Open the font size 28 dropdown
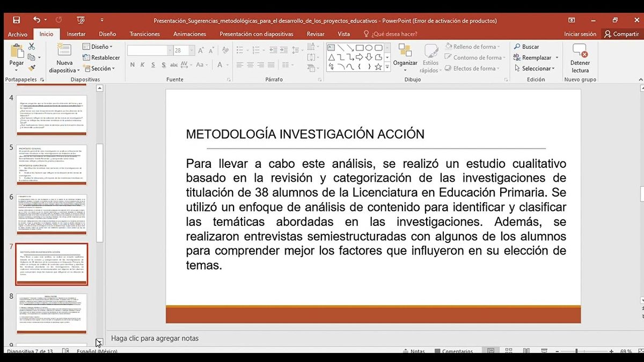Viewport: 644px width, 362px height. point(191,50)
